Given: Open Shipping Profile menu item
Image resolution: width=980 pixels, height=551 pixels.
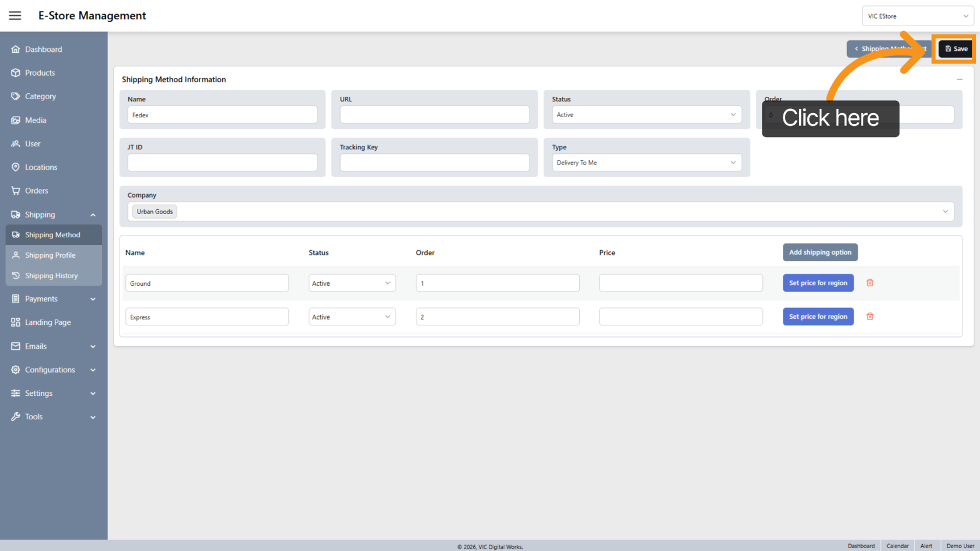Looking at the screenshot, I should [x=50, y=255].
